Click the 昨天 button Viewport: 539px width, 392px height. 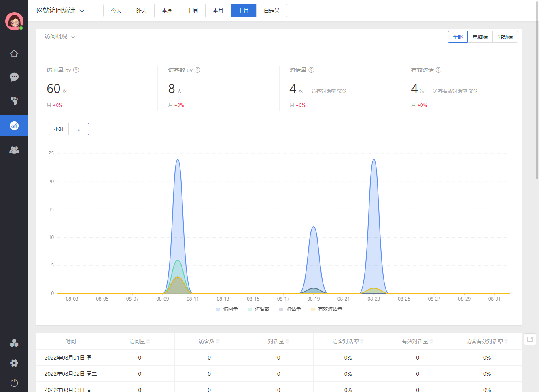coord(142,11)
